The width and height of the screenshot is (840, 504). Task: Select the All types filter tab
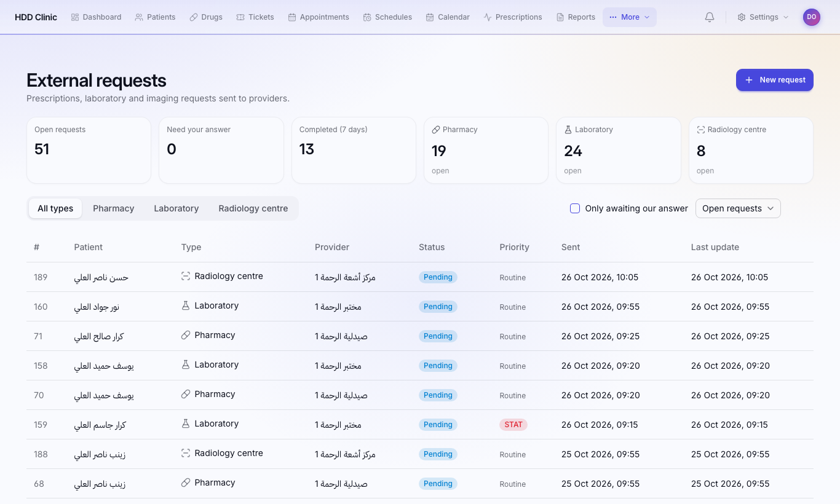(55, 208)
